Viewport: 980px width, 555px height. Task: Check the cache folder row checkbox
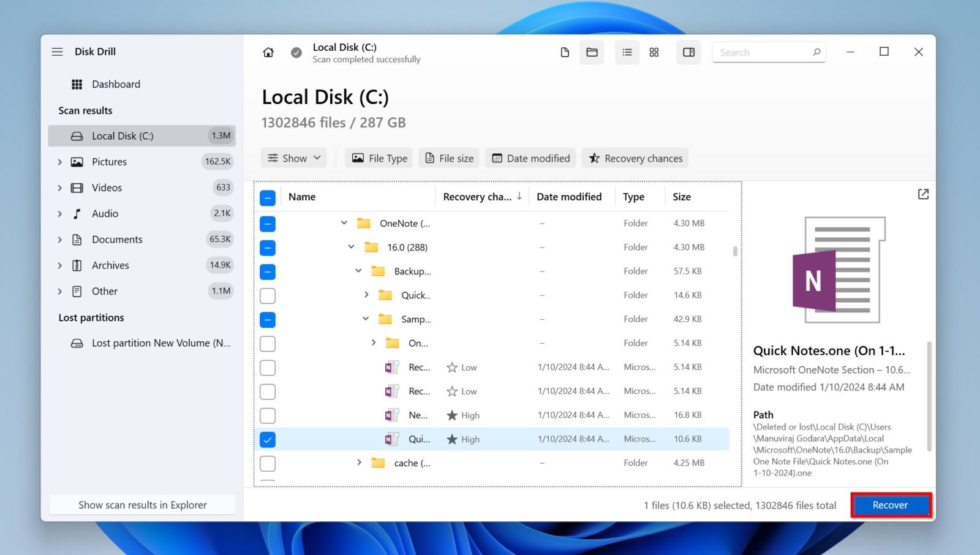(268, 463)
